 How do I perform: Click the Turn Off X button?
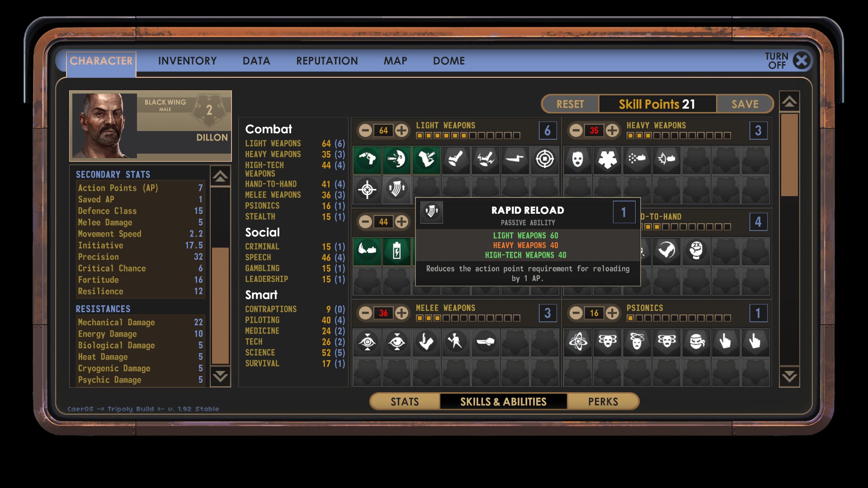tap(802, 61)
